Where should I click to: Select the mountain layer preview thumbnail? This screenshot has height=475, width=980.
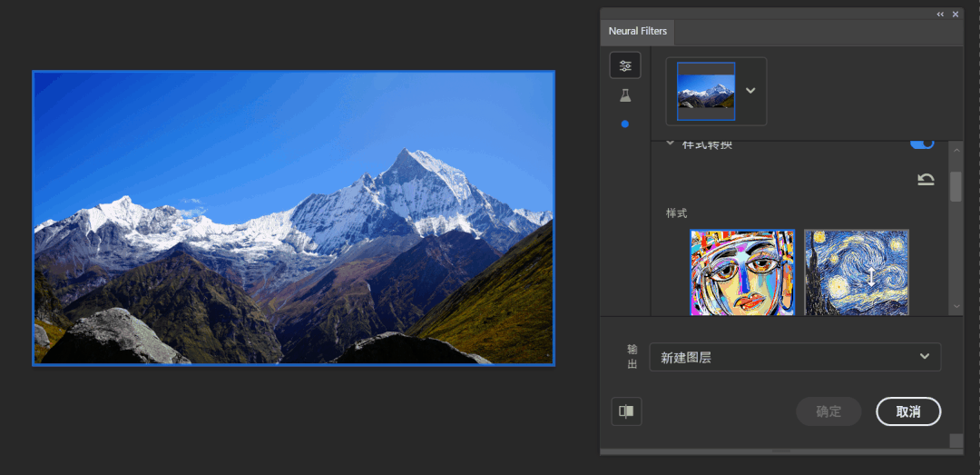click(x=706, y=92)
